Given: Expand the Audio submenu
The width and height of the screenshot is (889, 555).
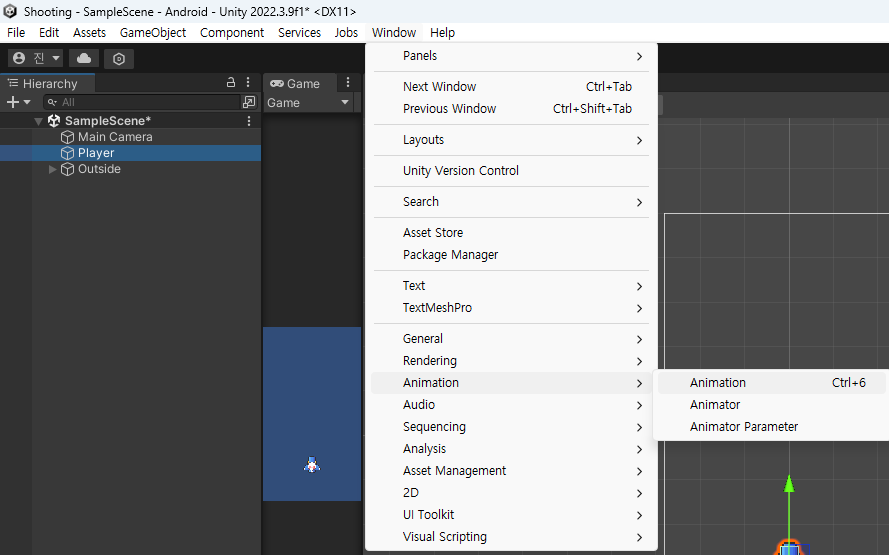Looking at the screenshot, I should click(511, 405).
